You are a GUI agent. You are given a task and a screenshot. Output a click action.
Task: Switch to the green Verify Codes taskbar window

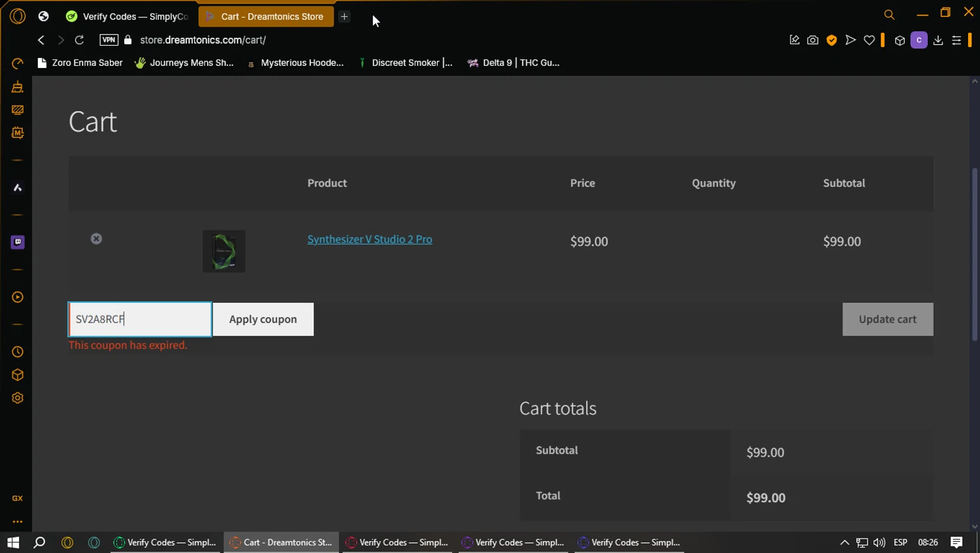165,543
